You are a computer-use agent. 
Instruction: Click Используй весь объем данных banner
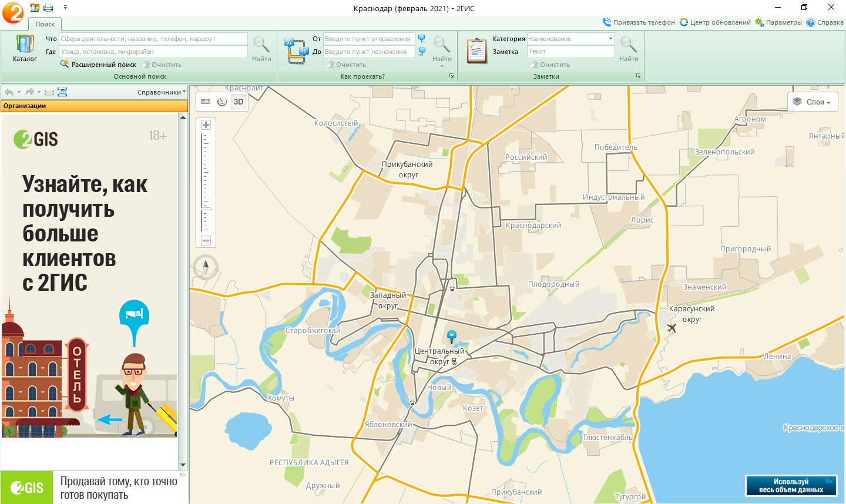point(791,486)
